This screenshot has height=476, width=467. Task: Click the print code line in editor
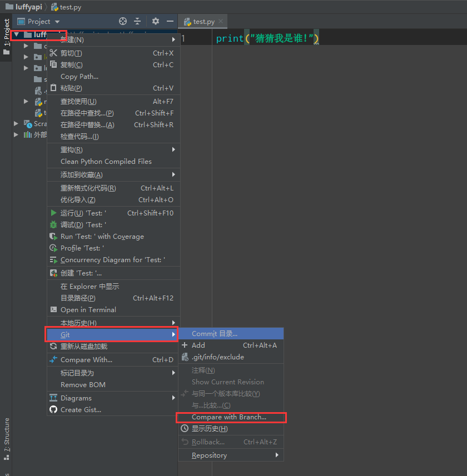(x=267, y=38)
